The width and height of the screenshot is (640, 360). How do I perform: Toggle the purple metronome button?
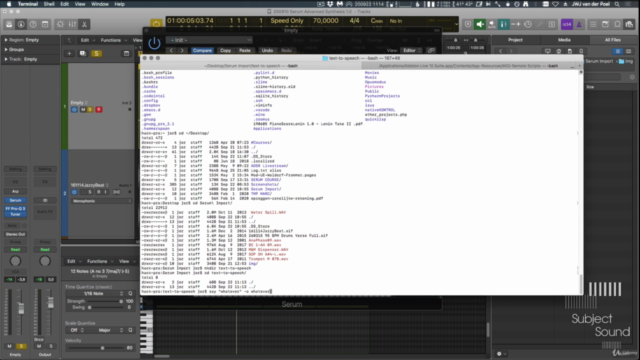[579, 24]
